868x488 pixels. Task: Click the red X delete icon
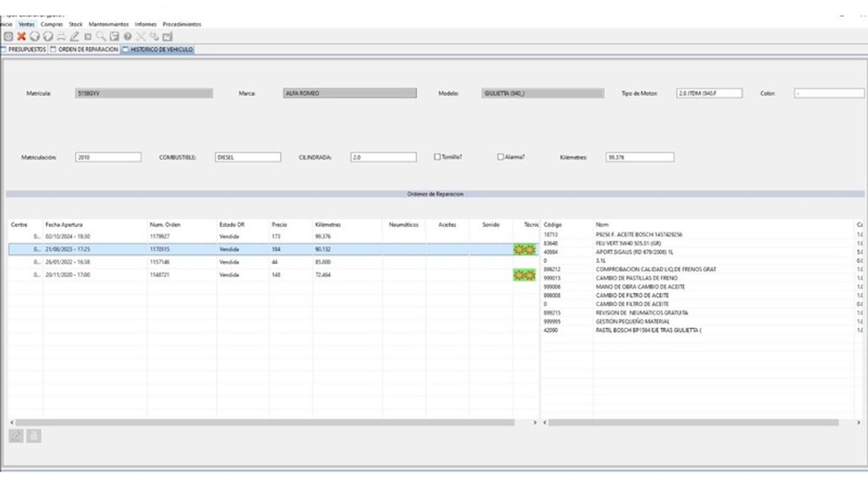click(x=21, y=37)
